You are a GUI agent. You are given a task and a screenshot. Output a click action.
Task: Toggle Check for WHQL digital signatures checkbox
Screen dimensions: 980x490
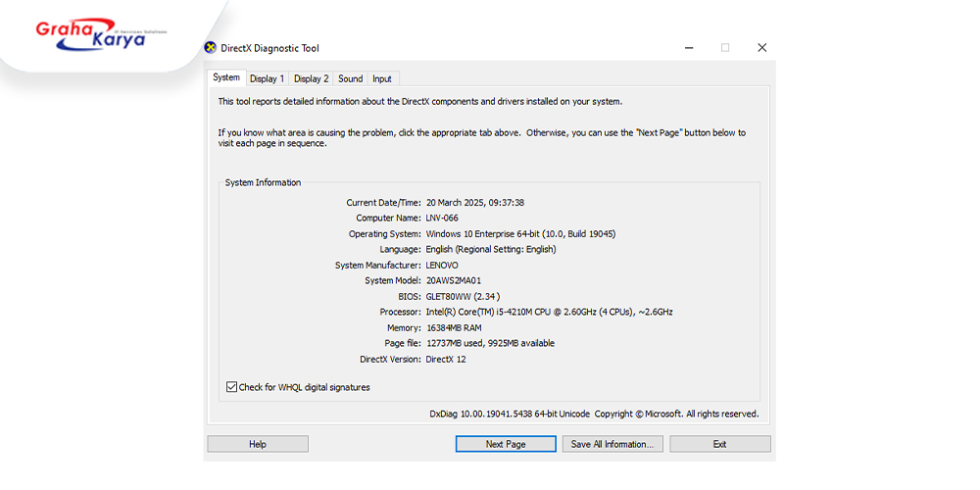click(x=232, y=387)
